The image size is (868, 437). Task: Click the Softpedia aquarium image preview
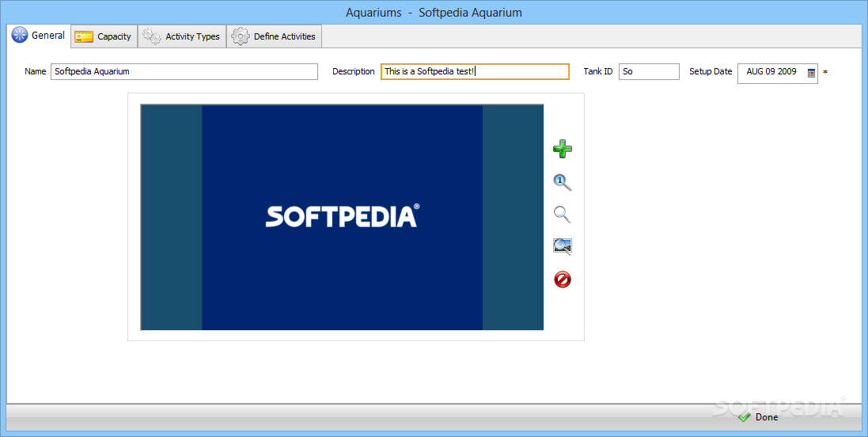[x=342, y=217]
